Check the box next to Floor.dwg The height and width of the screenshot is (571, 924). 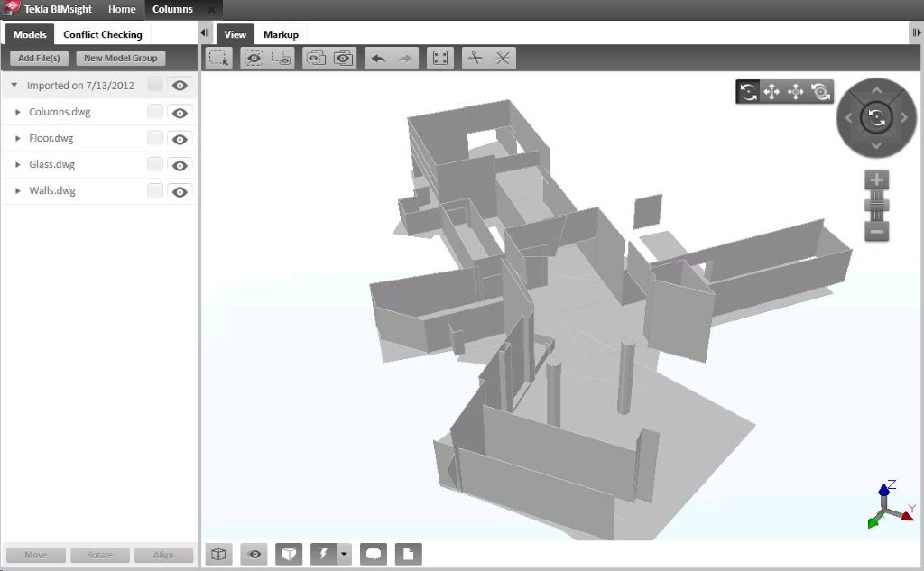coord(155,139)
